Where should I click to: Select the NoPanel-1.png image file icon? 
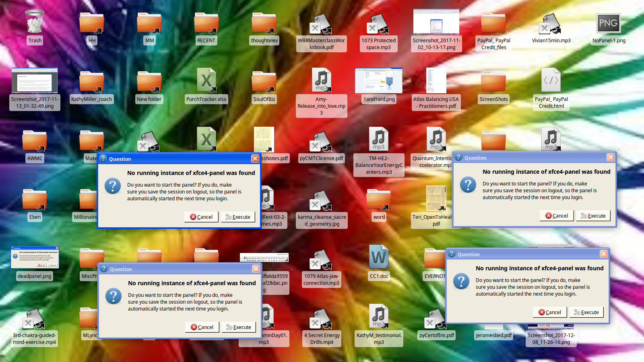(x=608, y=23)
